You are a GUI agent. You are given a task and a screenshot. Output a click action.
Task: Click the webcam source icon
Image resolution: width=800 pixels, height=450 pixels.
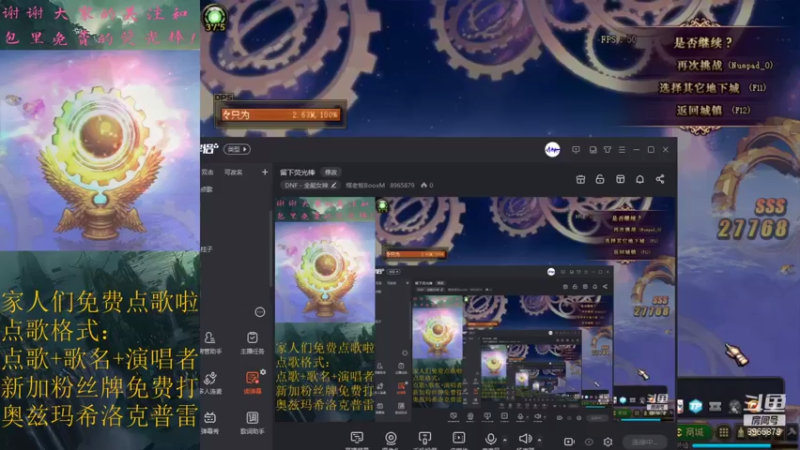coord(391,439)
